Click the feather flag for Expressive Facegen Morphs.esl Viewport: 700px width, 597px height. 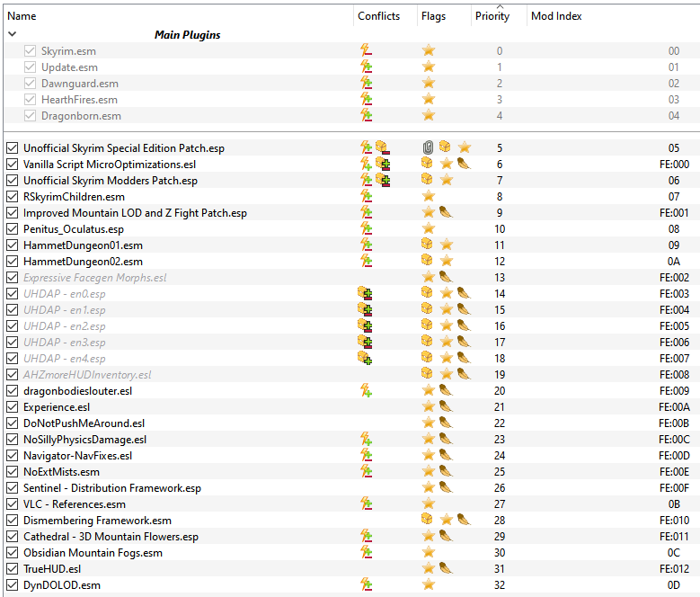coord(446,277)
